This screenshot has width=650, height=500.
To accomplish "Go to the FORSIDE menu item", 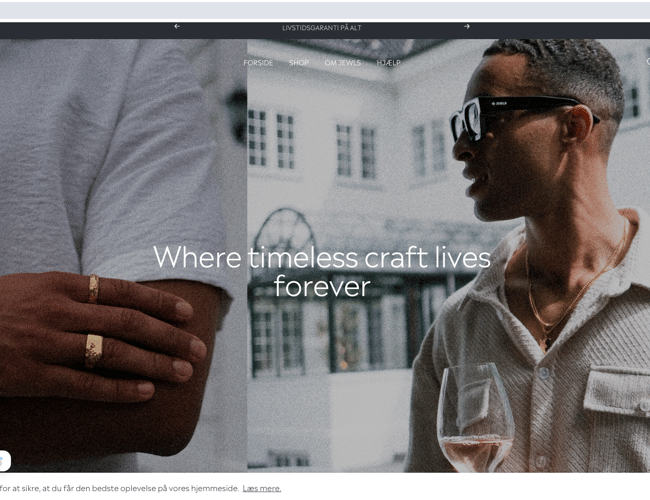I will point(258,63).
